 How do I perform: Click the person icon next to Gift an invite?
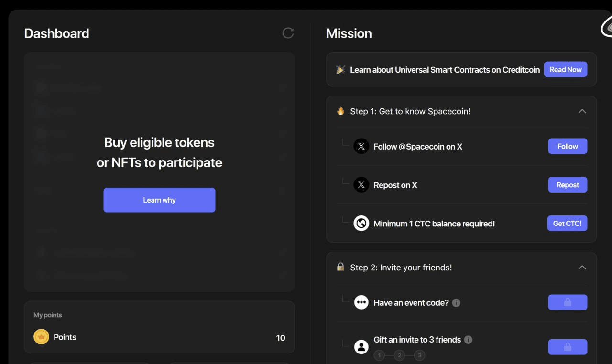[x=361, y=346]
